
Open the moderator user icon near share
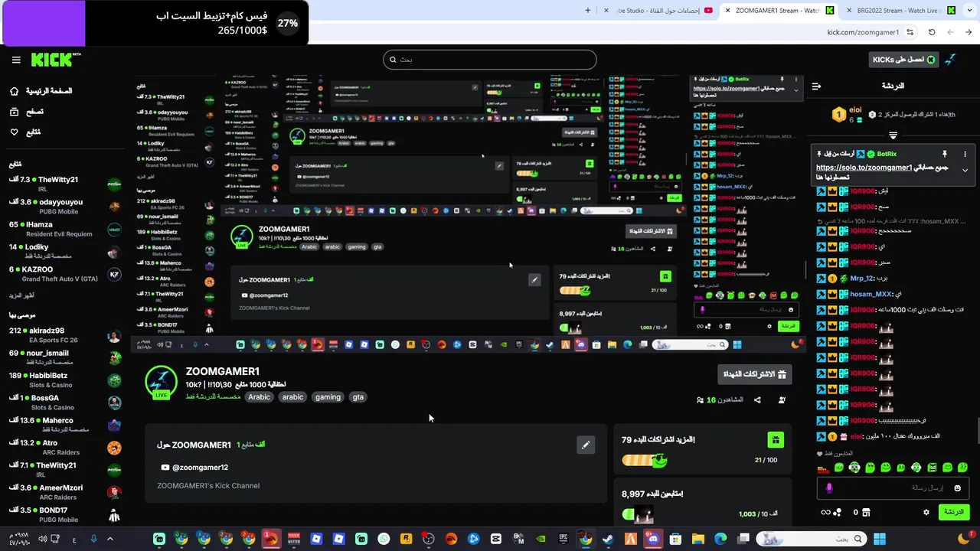pos(782,400)
